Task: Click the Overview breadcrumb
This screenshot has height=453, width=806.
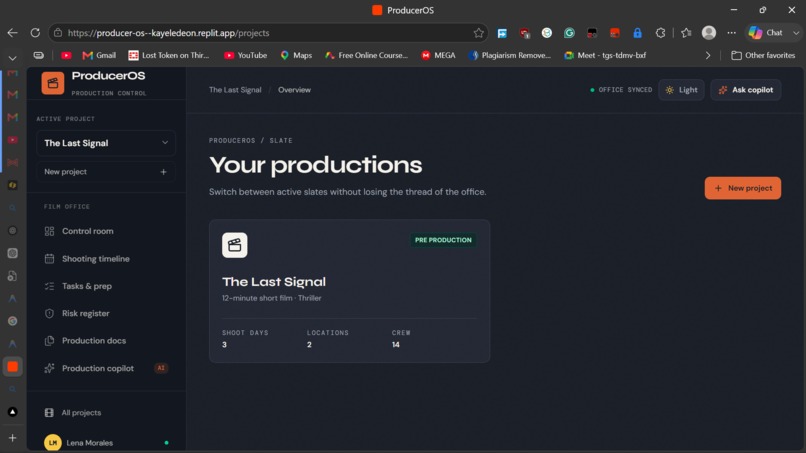Action: [x=295, y=90]
